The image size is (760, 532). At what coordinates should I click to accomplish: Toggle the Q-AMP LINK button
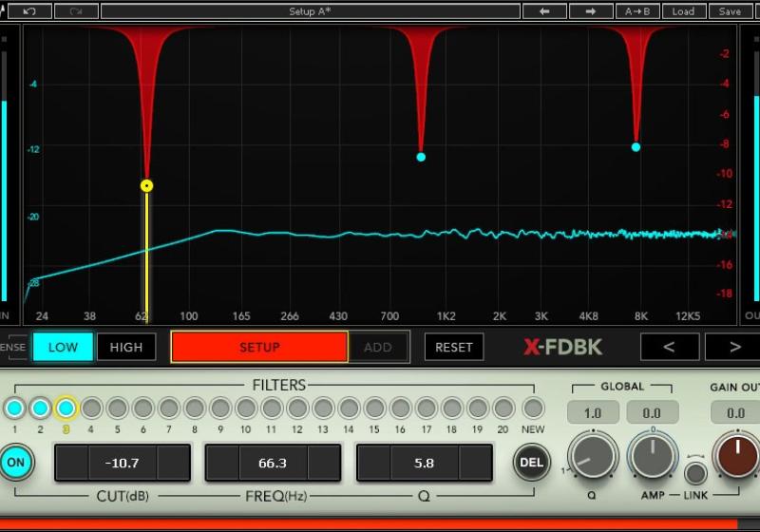click(695, 472)
